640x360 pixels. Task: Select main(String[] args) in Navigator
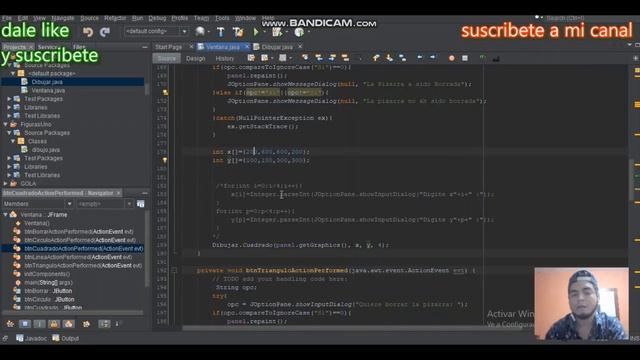(48, 282)
